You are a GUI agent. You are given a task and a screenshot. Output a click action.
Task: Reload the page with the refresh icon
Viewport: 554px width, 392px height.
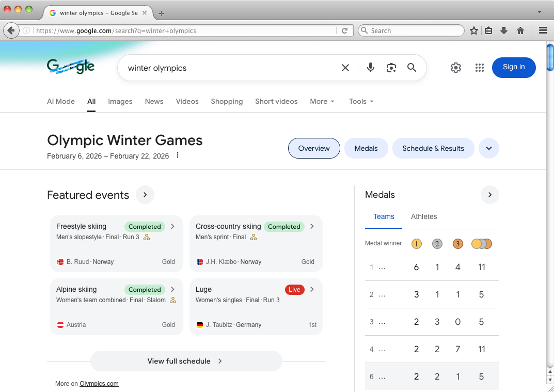coord(345,31)
